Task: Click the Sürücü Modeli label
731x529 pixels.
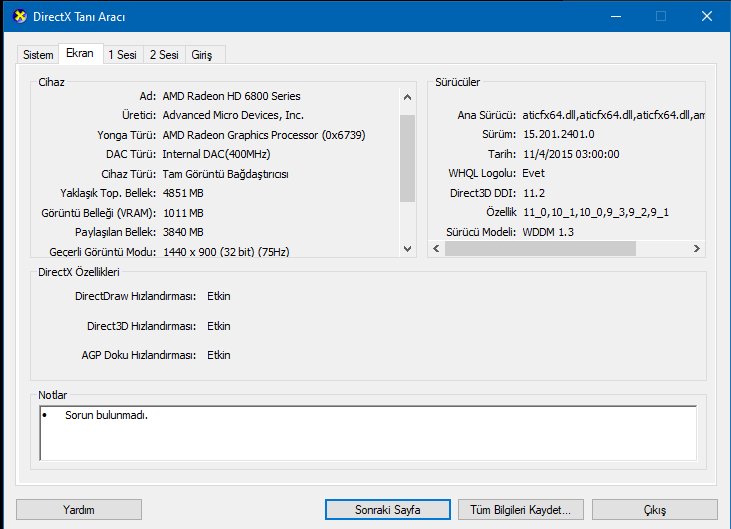Action: [x=481, y=232]
